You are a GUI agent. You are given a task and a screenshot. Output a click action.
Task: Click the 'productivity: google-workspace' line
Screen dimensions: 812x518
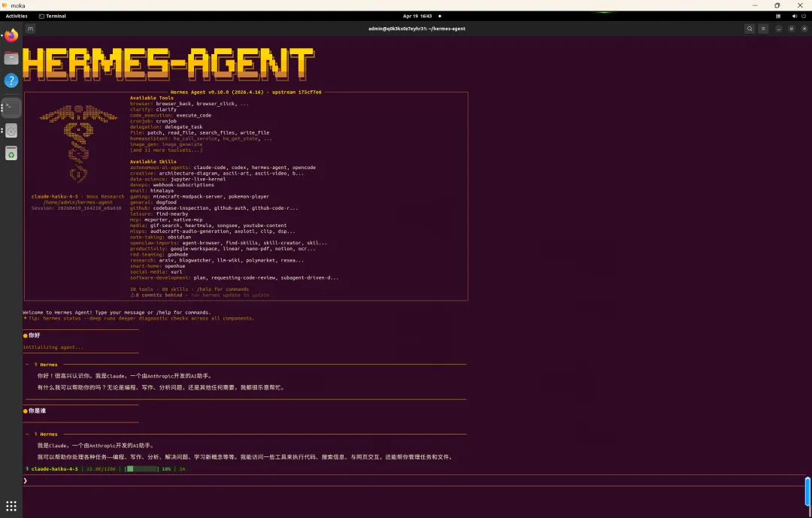coord(223,249)
